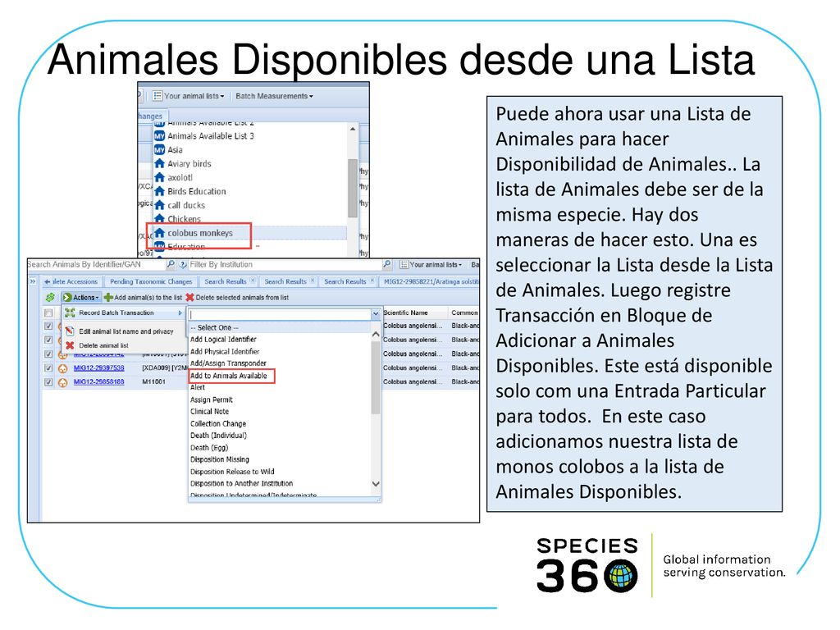Choose Death (Individual) option
840x630 pixels.
218,436
